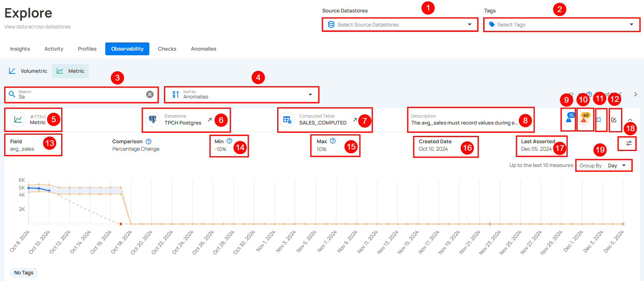Click the last chart point at Dec 5
644x281 pixels.
click(623, 224)
